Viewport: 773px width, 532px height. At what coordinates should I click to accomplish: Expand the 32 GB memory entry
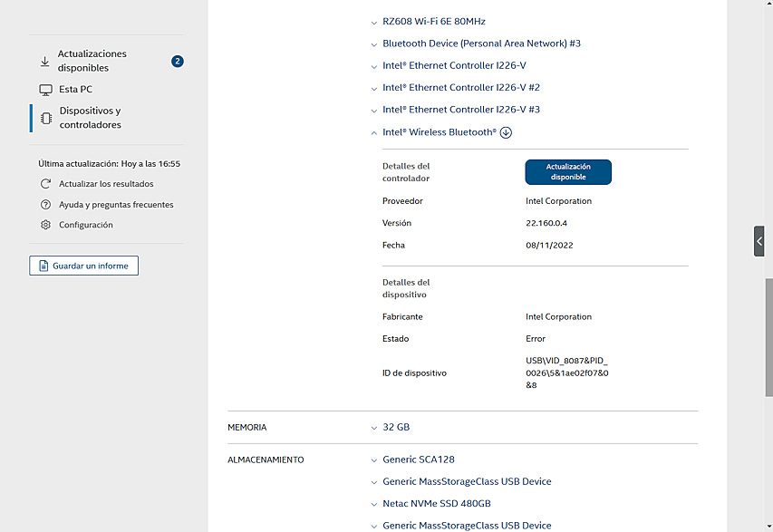pos(396,427)
